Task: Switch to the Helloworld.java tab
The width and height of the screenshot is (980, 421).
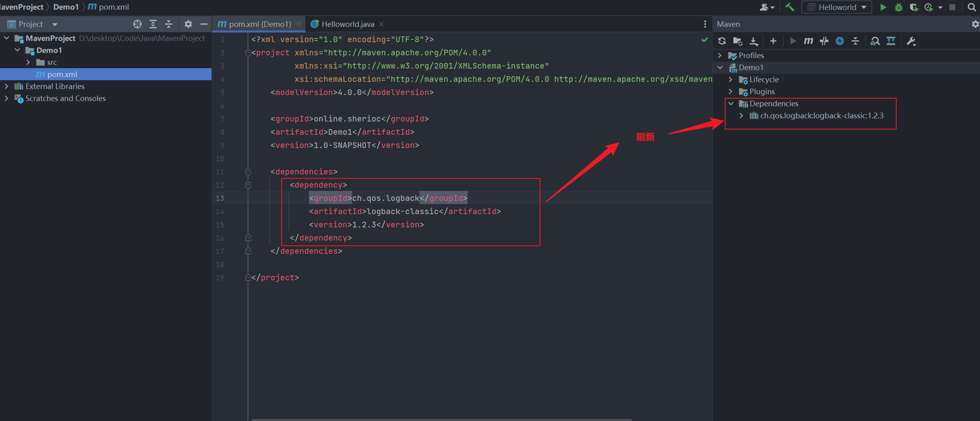Action: tap(347, 24)
